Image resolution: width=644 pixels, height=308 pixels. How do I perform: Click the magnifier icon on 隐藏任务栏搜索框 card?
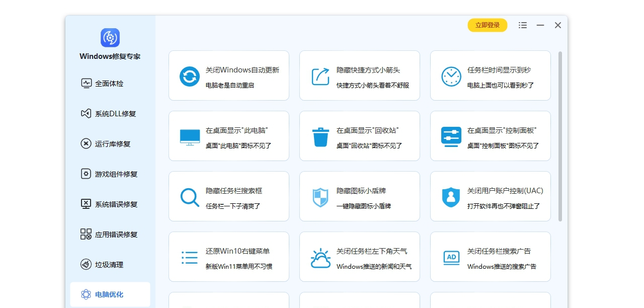[189, 196]
